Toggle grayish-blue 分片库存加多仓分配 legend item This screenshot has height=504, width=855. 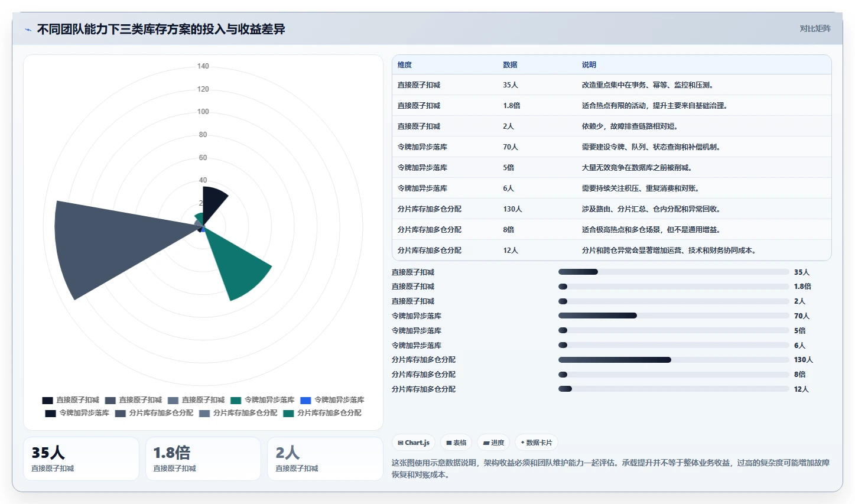point(238,413)
